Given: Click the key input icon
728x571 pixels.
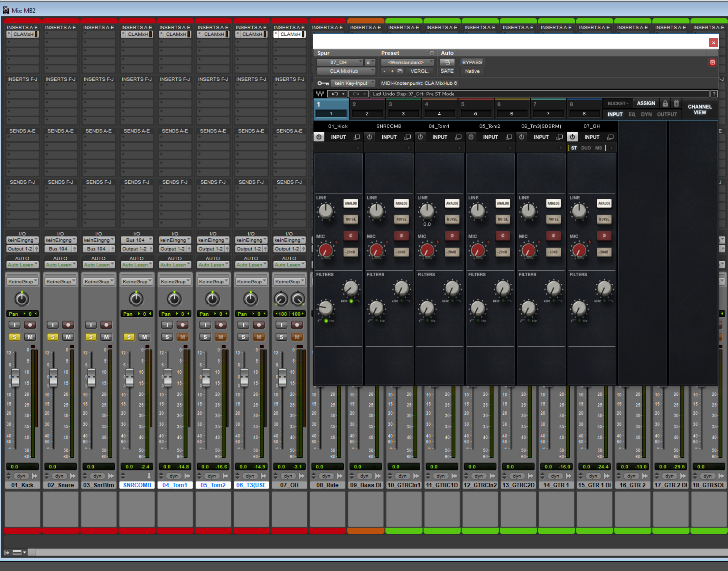Looking at the screenshot, I should click(323, 83).
